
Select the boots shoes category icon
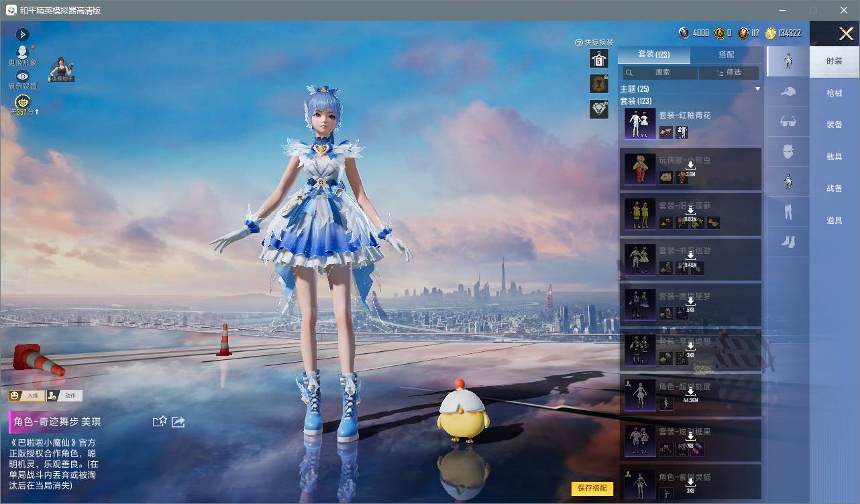[788, 243]
